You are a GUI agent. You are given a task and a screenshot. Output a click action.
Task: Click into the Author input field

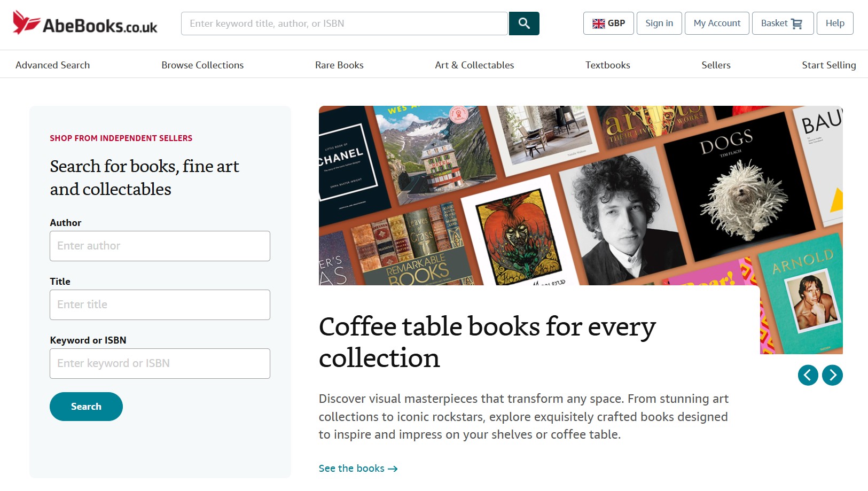[160, 246]
